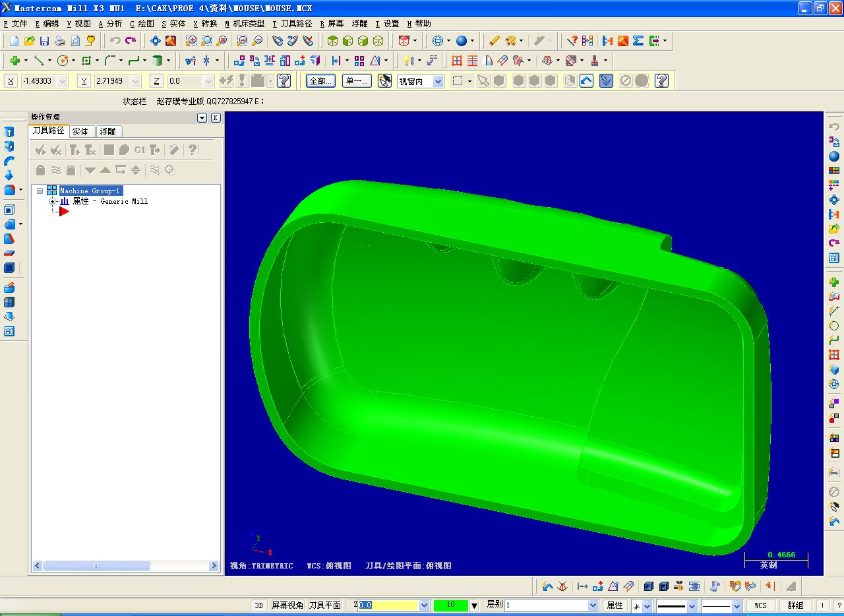844x616 pixels.
Task: Open the 绘图 menu
Action: point(142,24)
